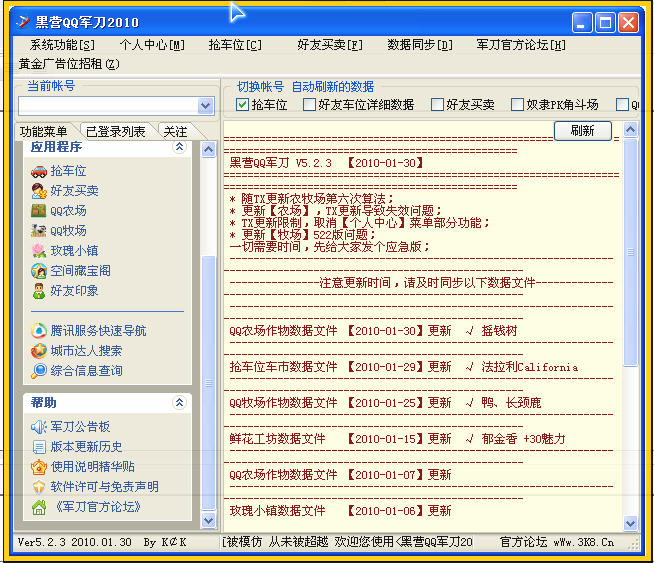Viewport: 654px width, 563px height.
Task: Click the 空间藏宝阁 icon
Action: (39, 271)
